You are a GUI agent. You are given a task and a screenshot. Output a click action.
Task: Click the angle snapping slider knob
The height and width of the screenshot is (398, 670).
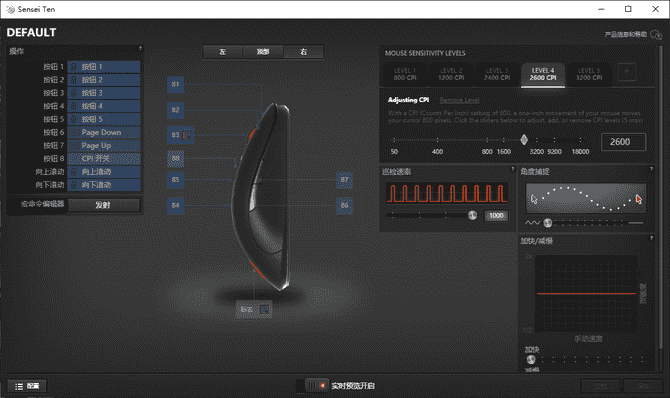(x=548, y=223)
